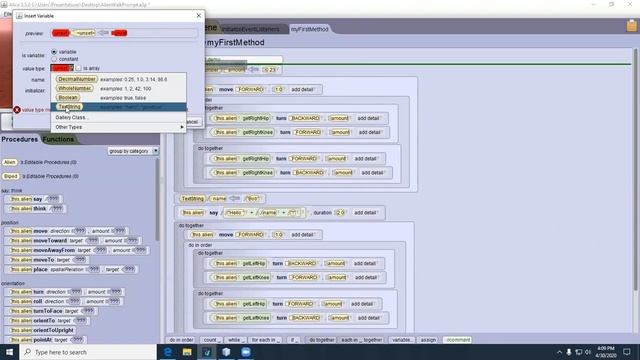Open Zoom from the taskbar

pos(246,352)
